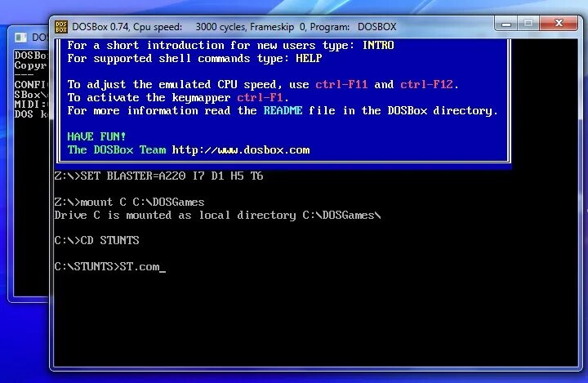Click the CONFIG line in background status window

[x=31, y=85]
